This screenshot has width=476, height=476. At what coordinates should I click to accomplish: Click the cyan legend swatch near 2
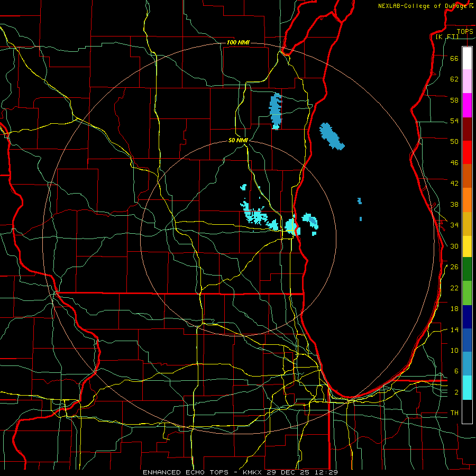click(467, 388)
